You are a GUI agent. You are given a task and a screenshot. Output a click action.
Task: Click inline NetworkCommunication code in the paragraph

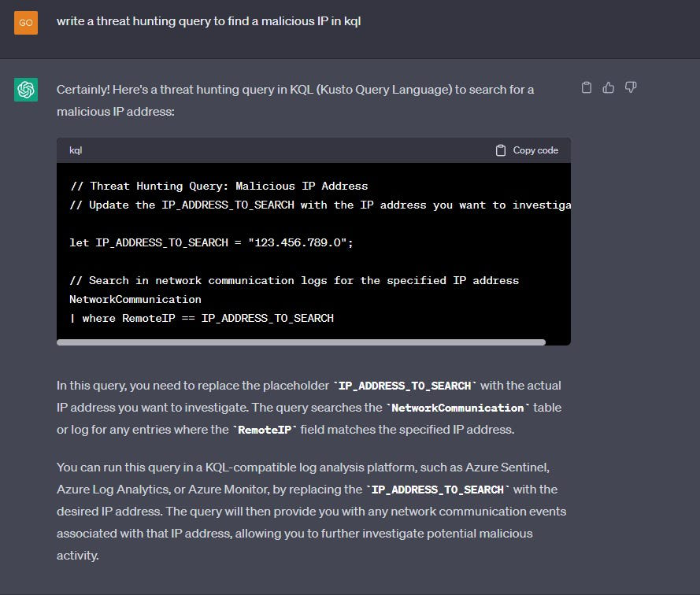click(x=457, y=408)
